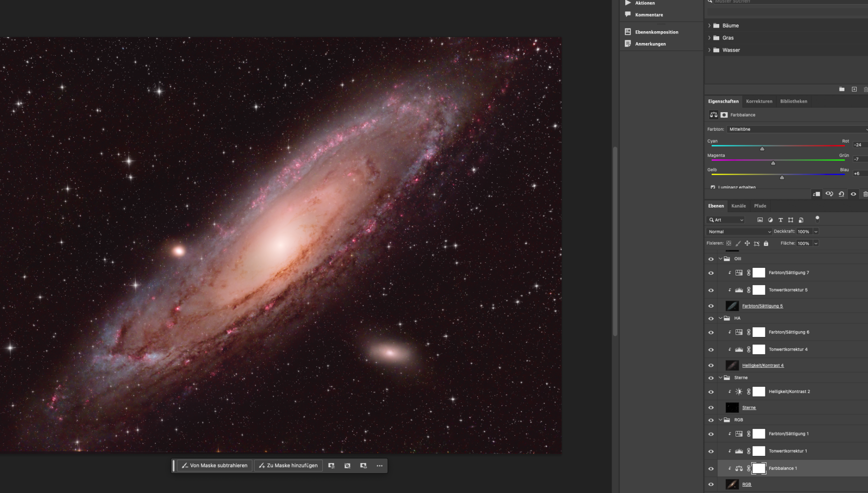This screenshot has width=868, height=493.
Task: Lock image pixels brush icon
Action: (738, 243)
